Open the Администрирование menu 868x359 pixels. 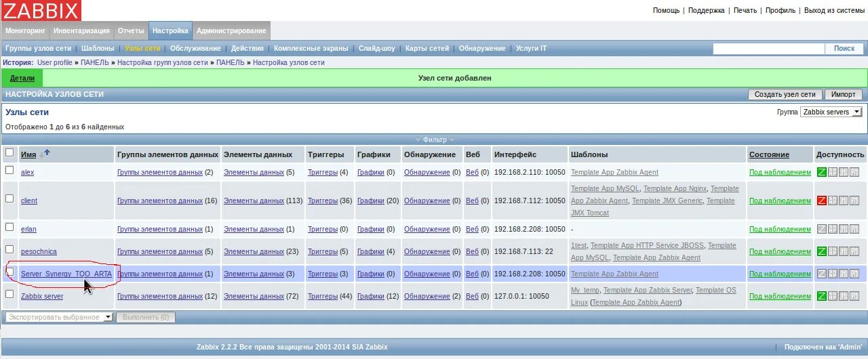231,30
